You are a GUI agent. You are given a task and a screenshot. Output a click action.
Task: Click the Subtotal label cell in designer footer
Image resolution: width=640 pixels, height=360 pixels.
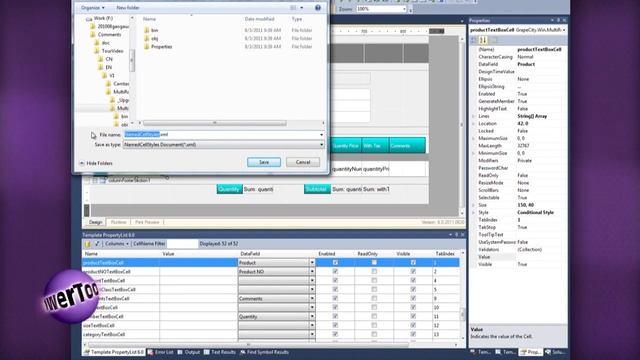[x=317, y=189]
